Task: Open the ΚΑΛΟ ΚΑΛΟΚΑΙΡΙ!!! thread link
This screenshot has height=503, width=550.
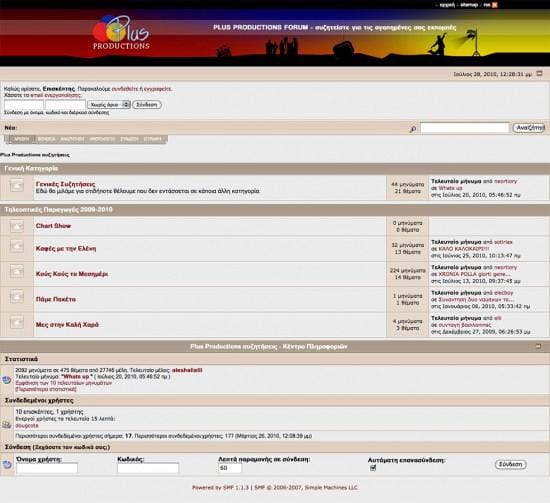Action: pyautogui.click(x=464, y=249)
